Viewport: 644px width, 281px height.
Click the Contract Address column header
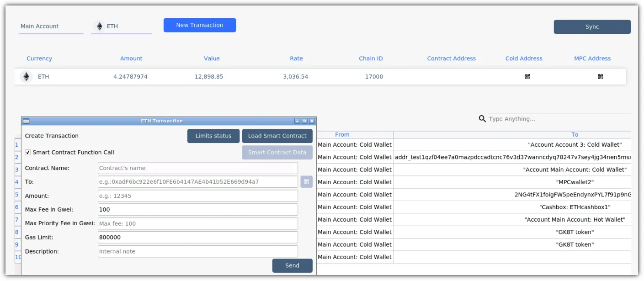pyautogui.click(x=452, y=58)
